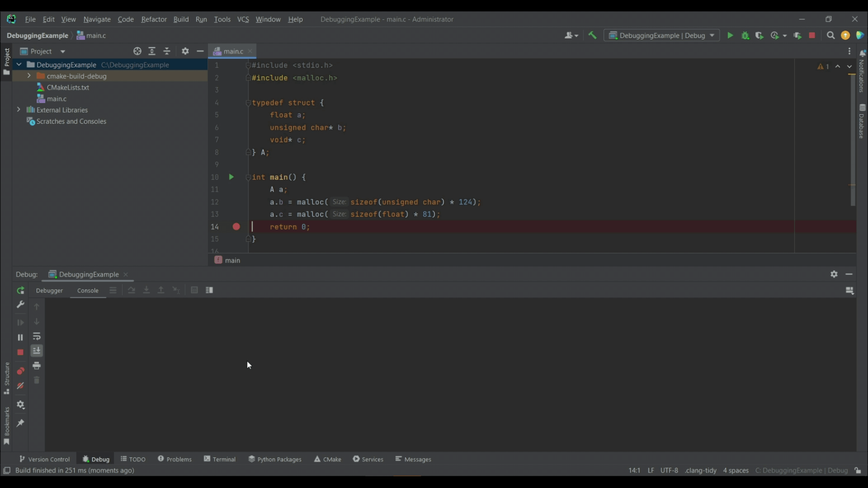Toggle Soft-Wrap in the console

tap(37, 337)
